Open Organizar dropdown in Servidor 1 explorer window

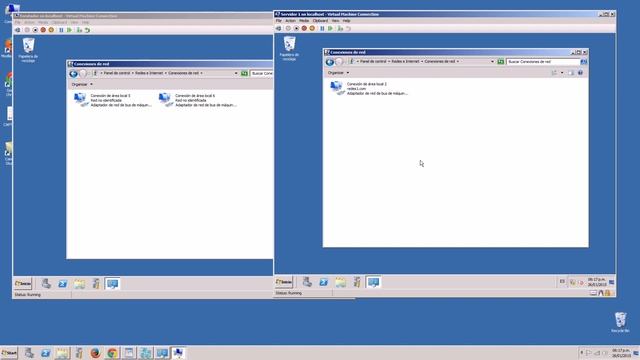pyautogui.click(x=338, y=73)
